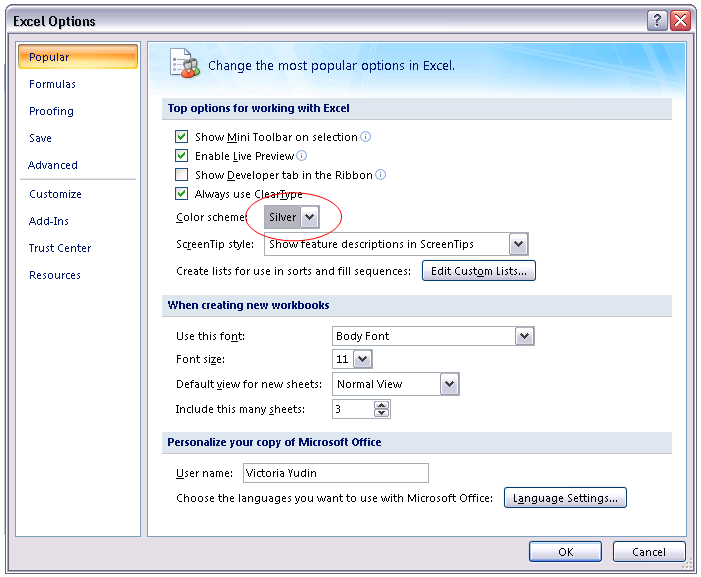Expand the Font size dropdown
Viewport: 701px width, 577px height.
[361, 359]
